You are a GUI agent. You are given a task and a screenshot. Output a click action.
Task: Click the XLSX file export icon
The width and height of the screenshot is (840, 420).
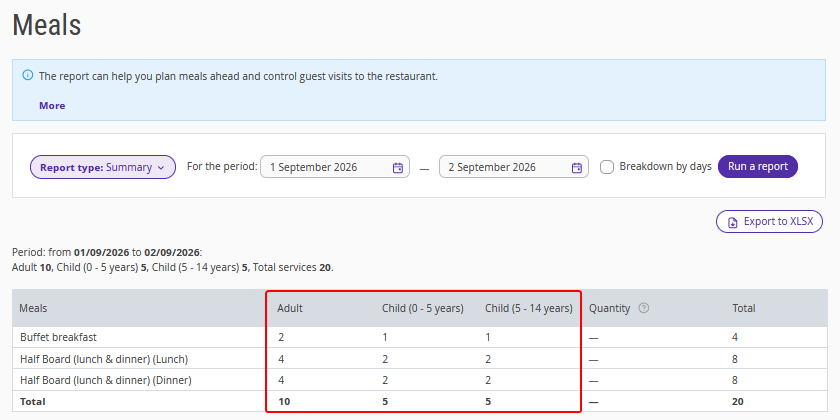tap(732, 222)
